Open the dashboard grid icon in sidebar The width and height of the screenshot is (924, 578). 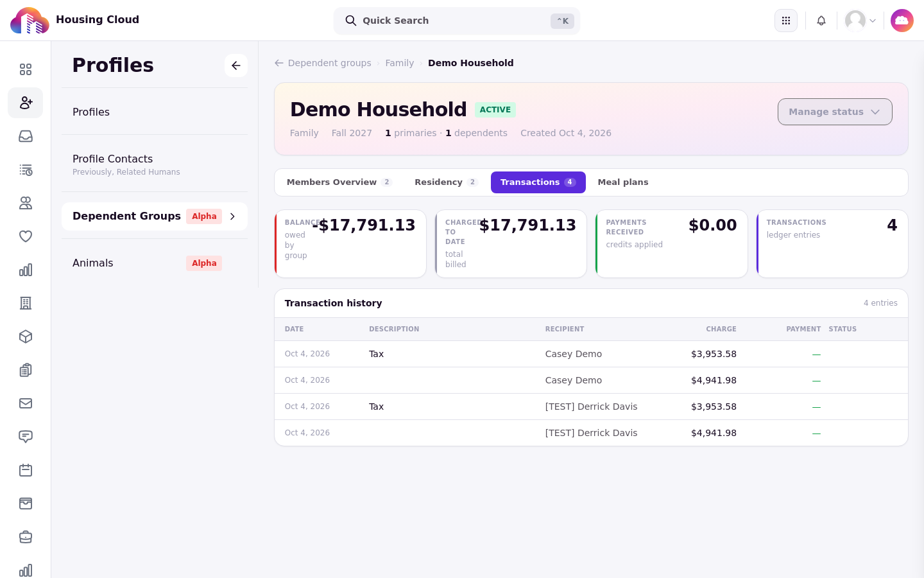pos(26,69)
